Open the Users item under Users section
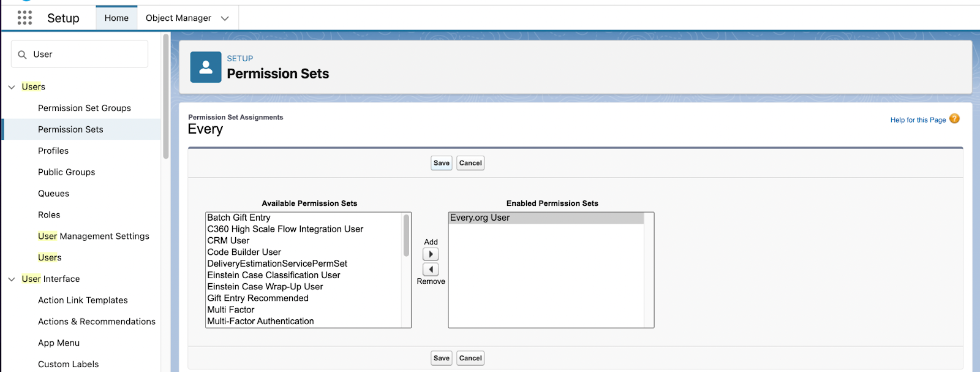Viewport: 980px width, 372px height. [50, 257]
